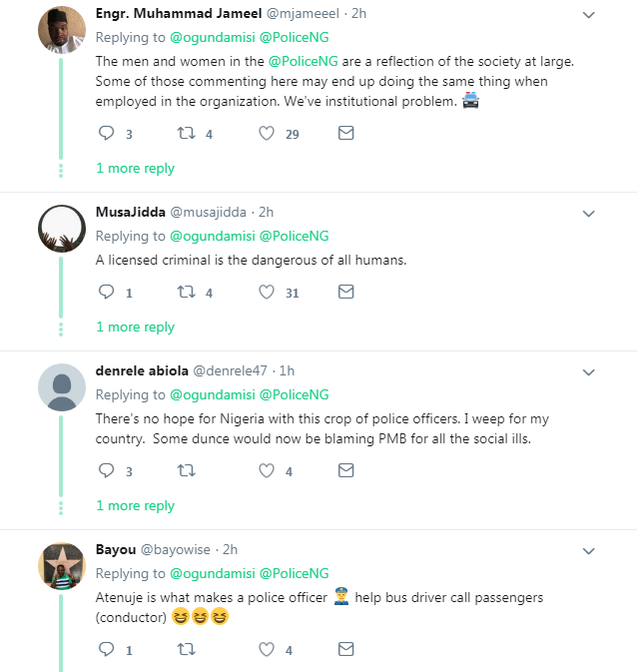
Task: Like MusaJidda's licensed criminal tweet
Action: [267, 292]
